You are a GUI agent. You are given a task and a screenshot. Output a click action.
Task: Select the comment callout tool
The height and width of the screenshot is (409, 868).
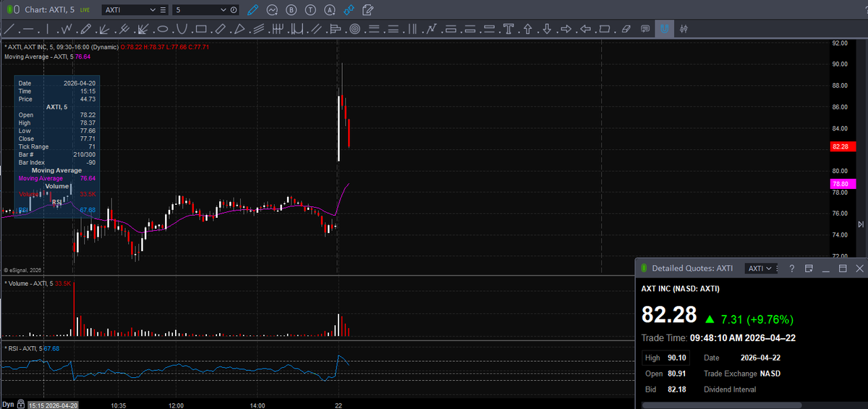pos(645,29)
